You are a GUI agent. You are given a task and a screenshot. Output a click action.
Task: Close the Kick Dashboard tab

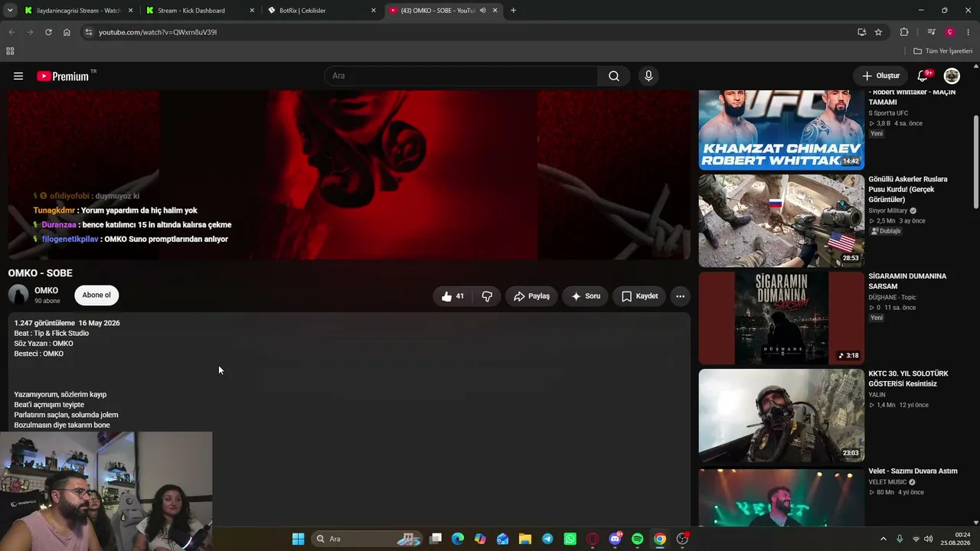(252, 11)
